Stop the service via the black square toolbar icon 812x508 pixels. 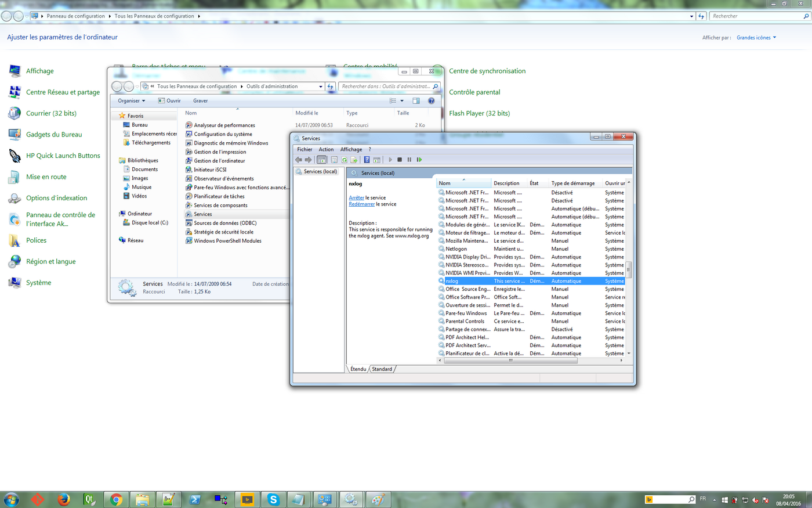pos(399,160)
